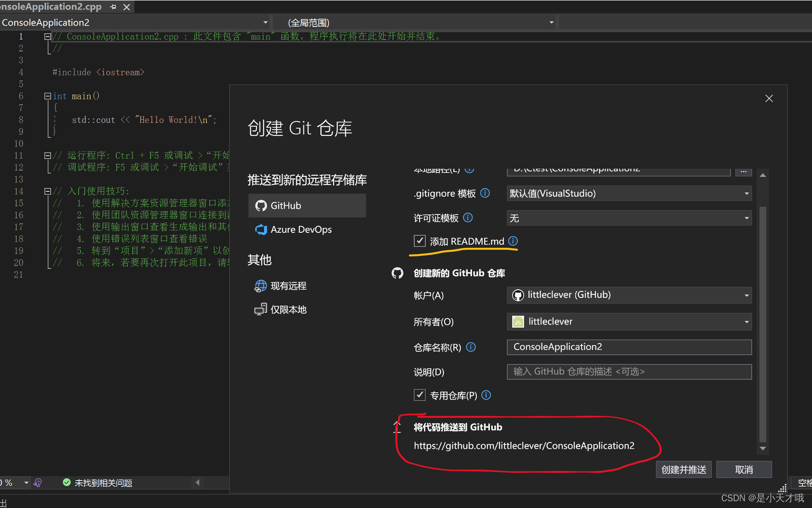Choose 仅限本地 local-only repository option
The height and width of the screenshot is (508, 812).
click(288, 309)
